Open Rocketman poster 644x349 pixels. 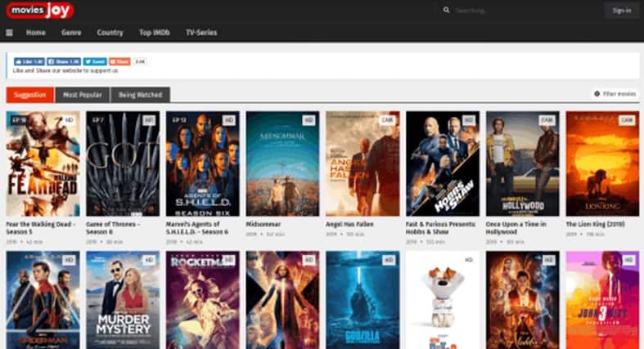202,300
